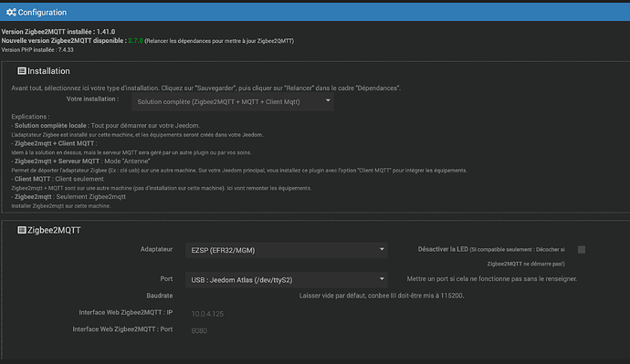Screen dimensions: 630x364
Task: Click "Version Zigbee2MQTT installée : 1.41.0" text
Action: (x=58, y=32)
